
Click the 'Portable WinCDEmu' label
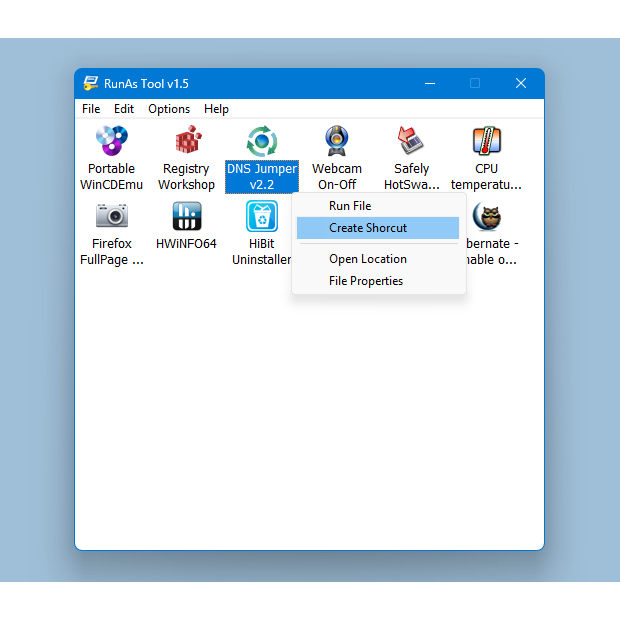(112, 177)
